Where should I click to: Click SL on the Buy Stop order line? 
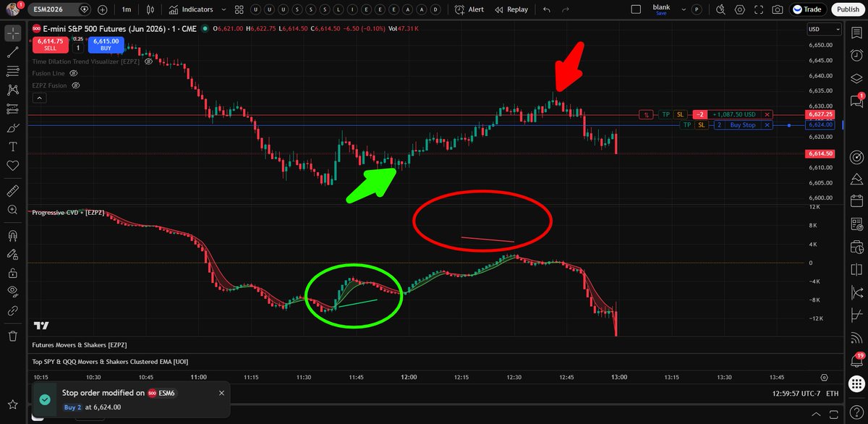tap(701, 125)
